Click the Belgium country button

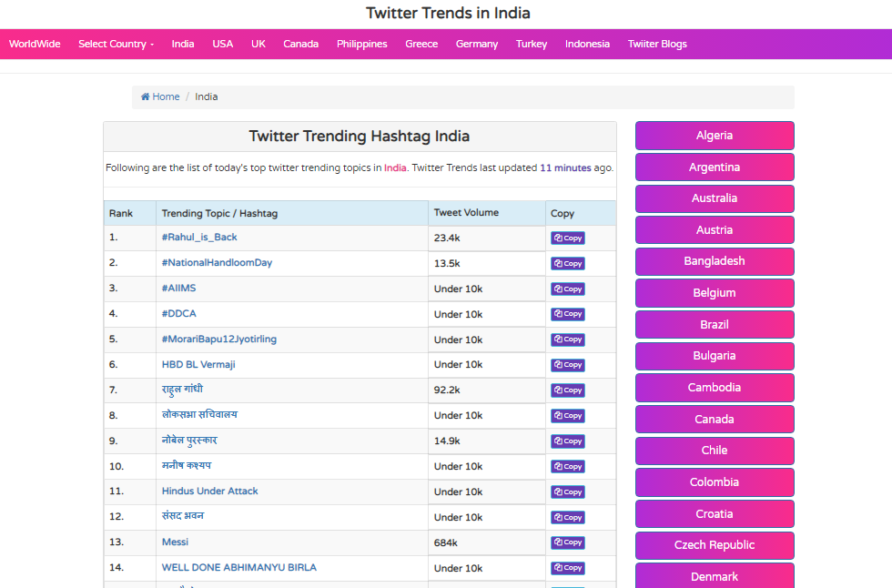(715, 293)
